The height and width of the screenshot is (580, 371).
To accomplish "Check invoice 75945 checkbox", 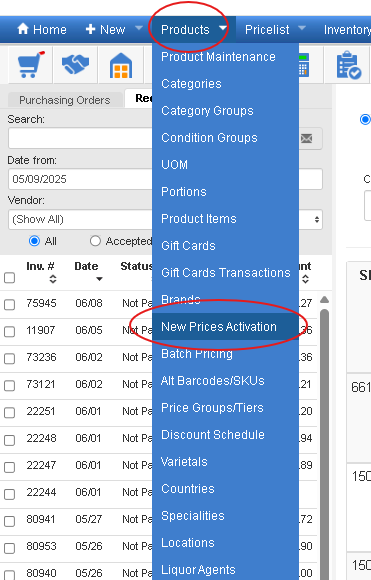I will pyautogui.click(x=9, y=304).
